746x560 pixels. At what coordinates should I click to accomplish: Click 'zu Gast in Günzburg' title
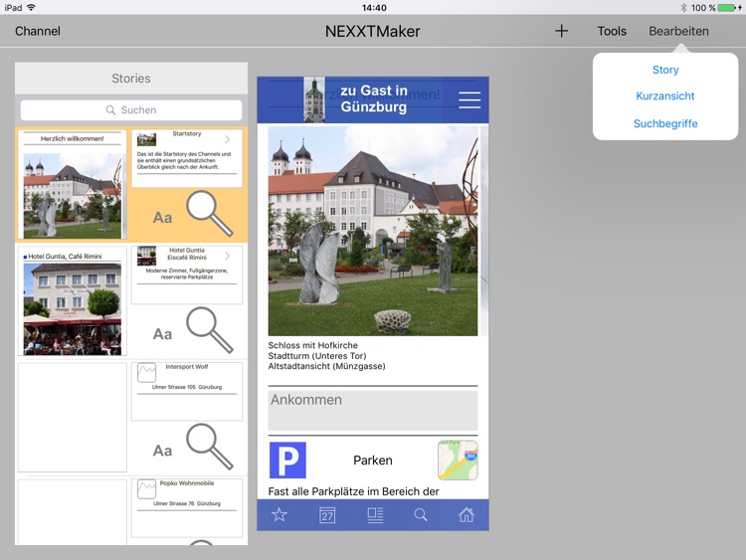point(374,98)
